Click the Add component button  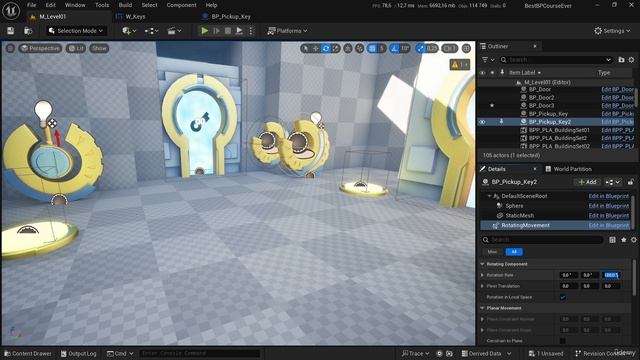pyautogui.click(x=587, y=182)
